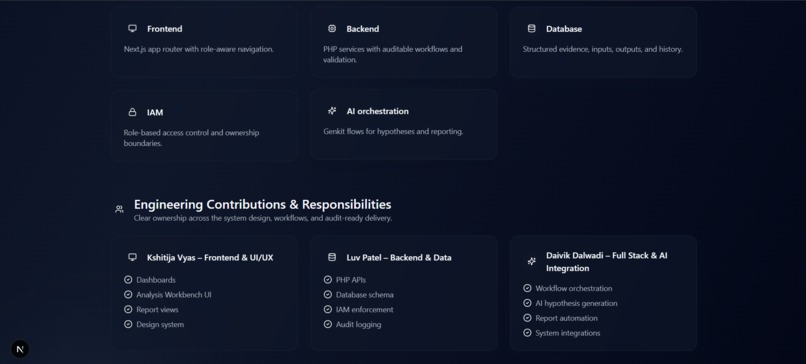Click the database cylinder icon beside Database
This screenshot has height=364, width=806.
(532, 29)
